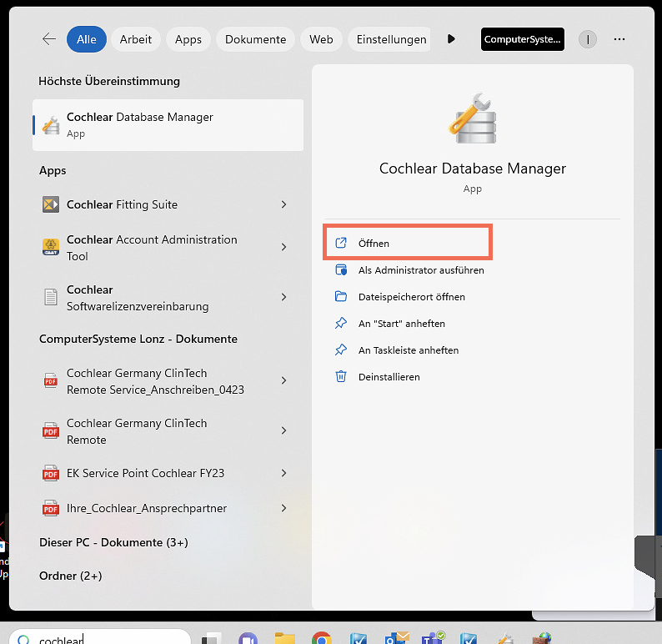Click Öffnen to launch the app
The height and width of the screenshot is (644, 662).
click(374, 244)
